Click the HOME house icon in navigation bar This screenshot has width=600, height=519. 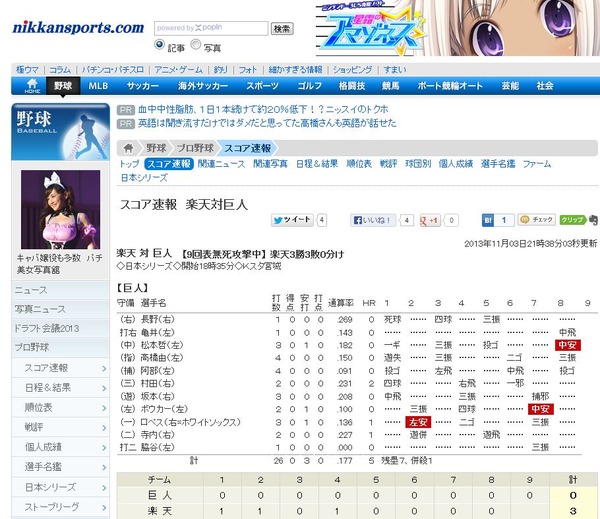33,85
